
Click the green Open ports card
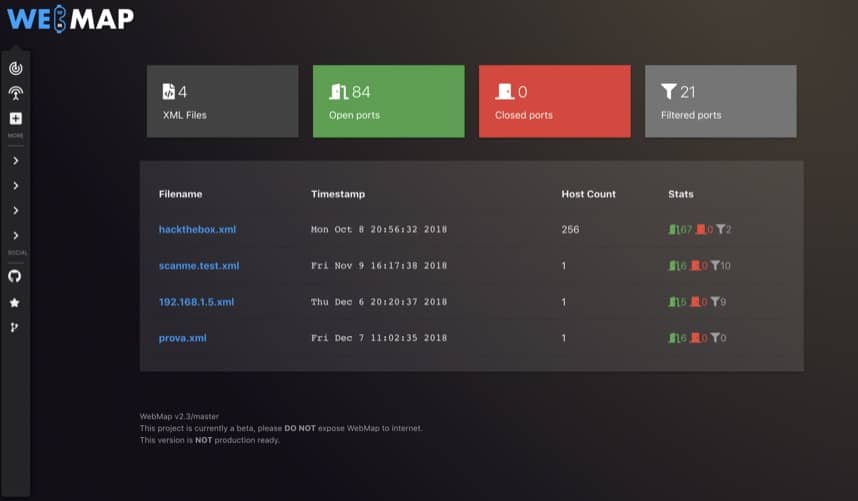coord(388,101)
